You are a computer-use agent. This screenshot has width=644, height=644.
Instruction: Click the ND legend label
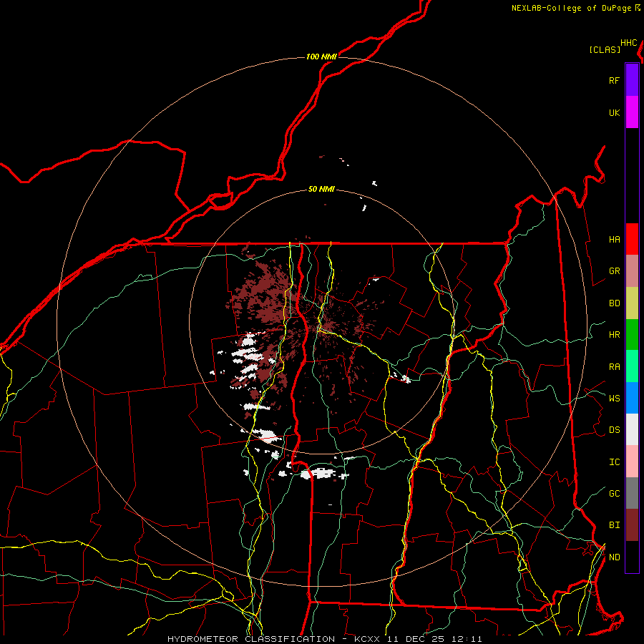[x=614, y=557]
